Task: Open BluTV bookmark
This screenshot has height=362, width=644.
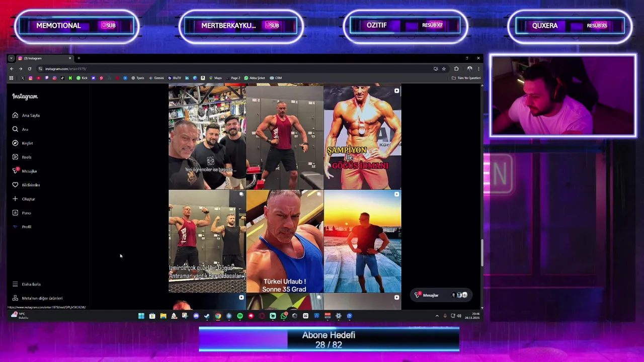Action: tap(175, 78)
